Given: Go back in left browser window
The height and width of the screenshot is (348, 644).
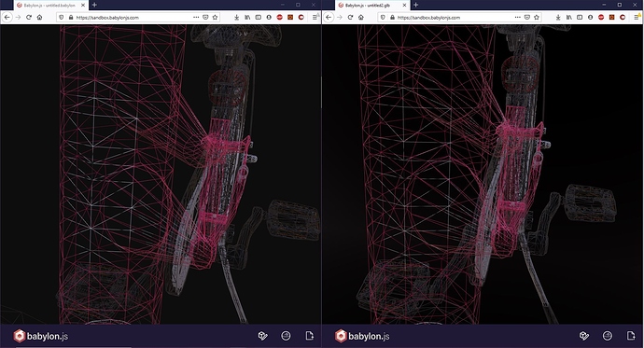Looking at the screenshot, I should tap(7, 17).
